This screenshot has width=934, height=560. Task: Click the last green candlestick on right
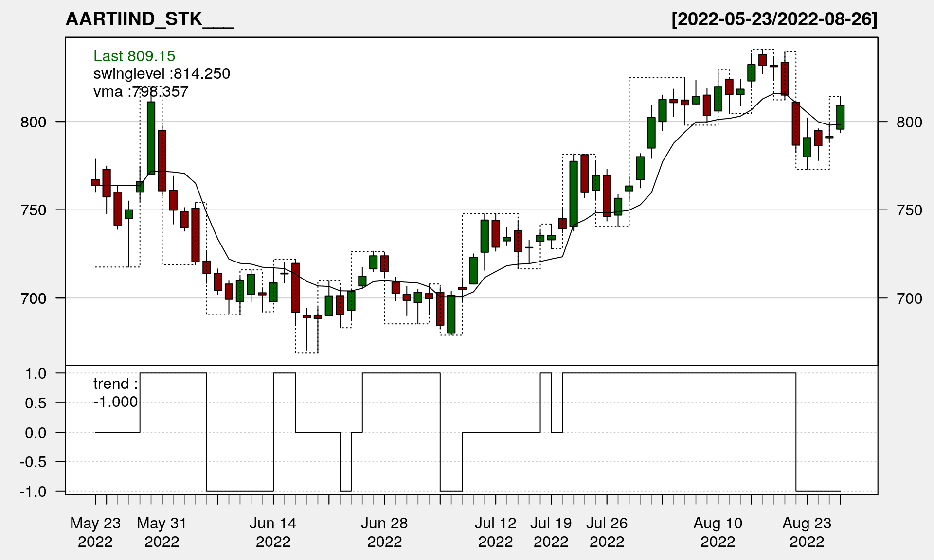tap(840, 117)
